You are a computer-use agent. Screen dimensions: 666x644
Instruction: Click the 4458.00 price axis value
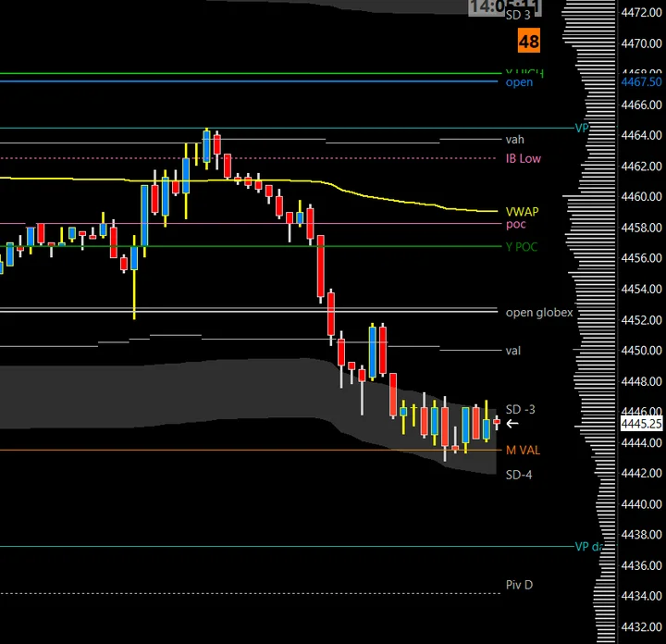point(641,228)
